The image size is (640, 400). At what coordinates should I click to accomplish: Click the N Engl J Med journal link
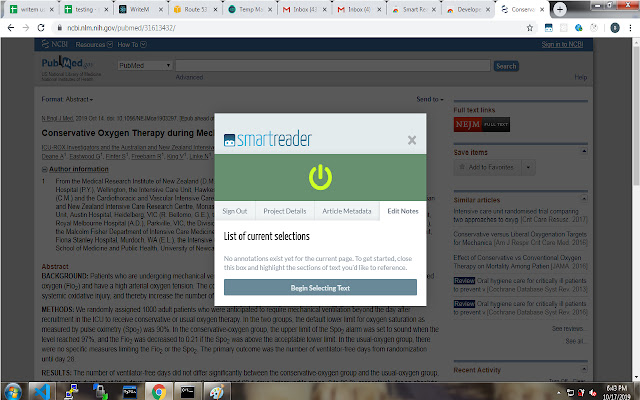(57, 118)
